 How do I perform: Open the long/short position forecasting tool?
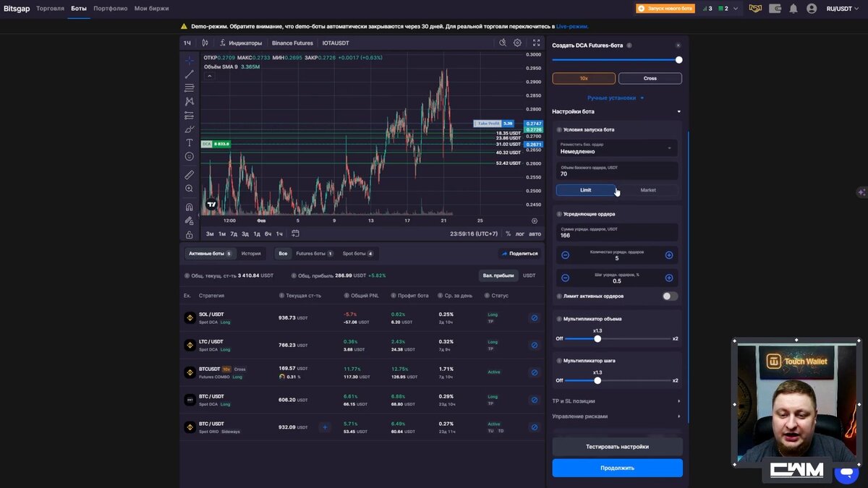click(190, 115)
